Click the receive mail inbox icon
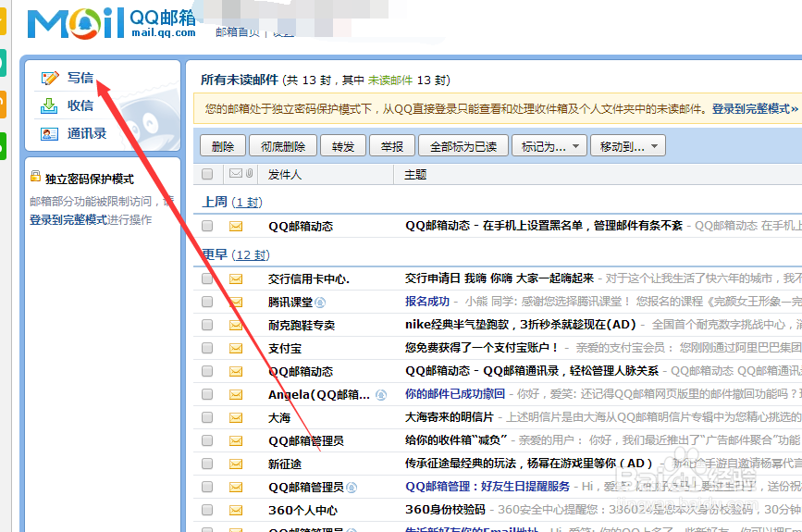The width and height of the screenshot is (802, 532). [49, 105]
